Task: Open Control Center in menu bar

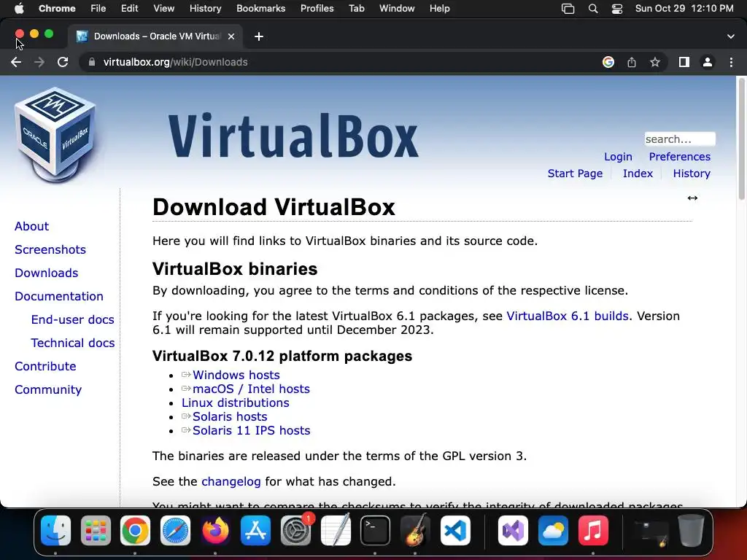Action: click(617, 9)
